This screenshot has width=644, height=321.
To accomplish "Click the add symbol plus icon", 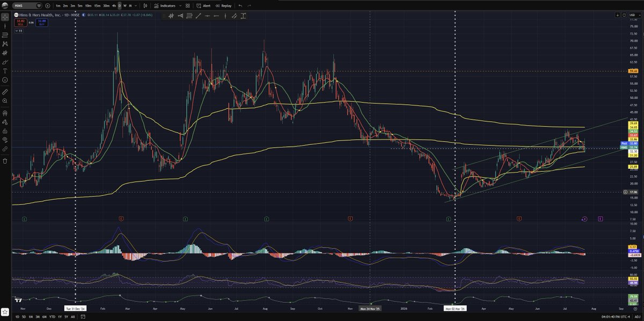I will tap(47, 5).
